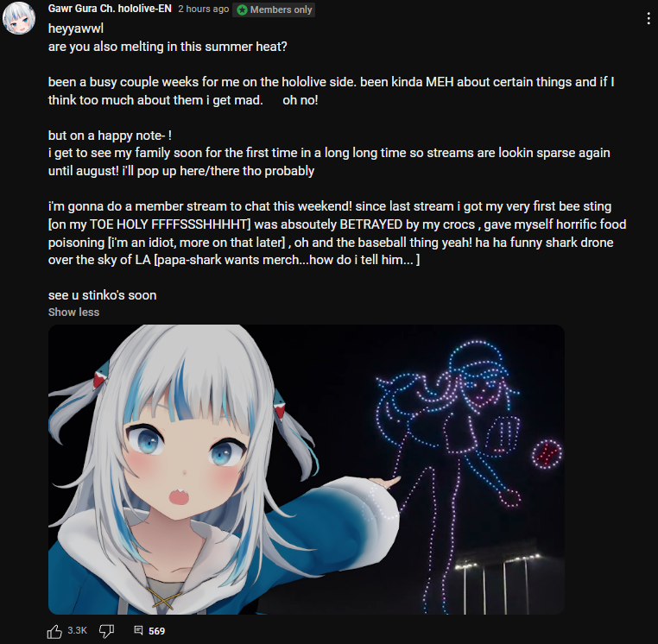Open Gawr Gura's channel avatar
Viewport: 658px width, 644px height.
click(19, 18)
